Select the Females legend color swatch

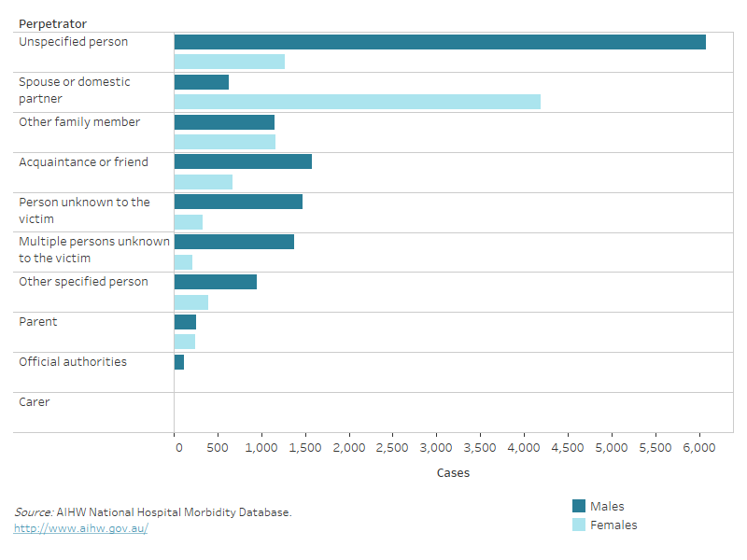(579, 525)
